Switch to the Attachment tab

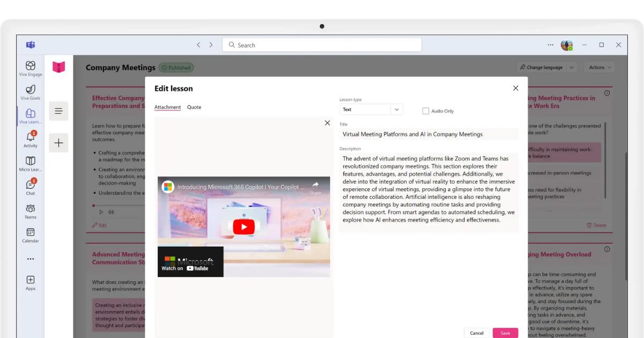167,107
